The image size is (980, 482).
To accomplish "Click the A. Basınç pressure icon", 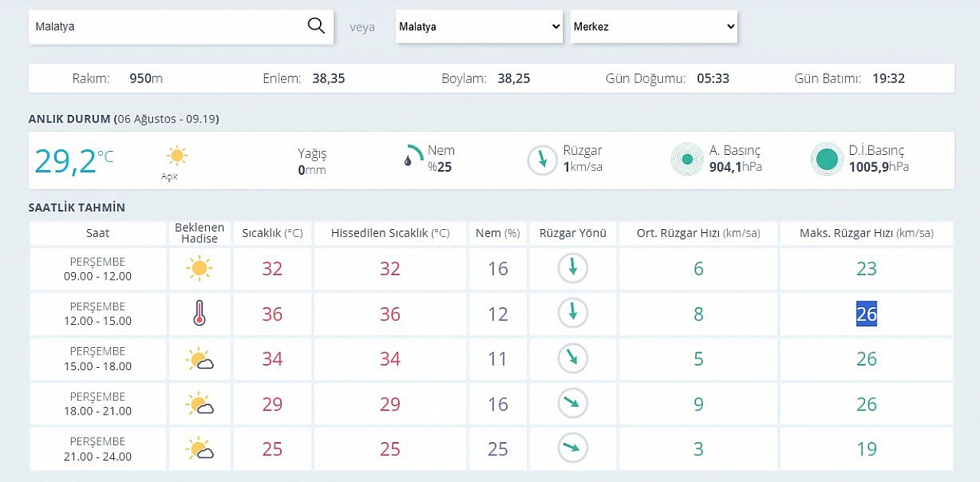I will pos(688,159).
